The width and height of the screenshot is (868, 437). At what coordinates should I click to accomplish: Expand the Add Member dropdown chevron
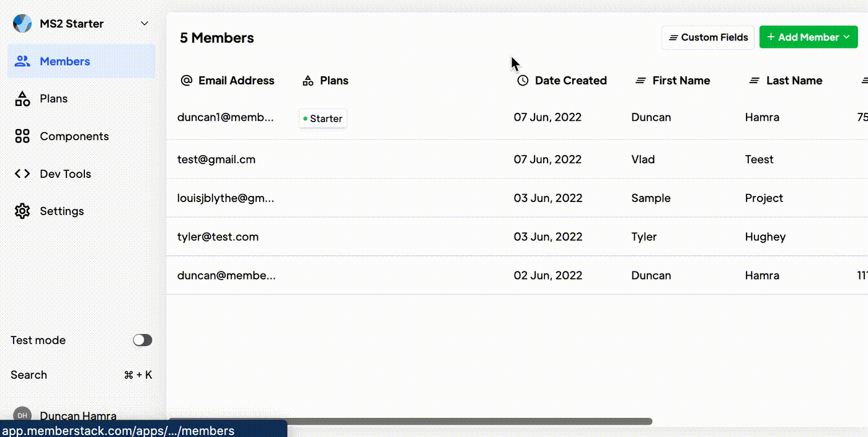(846, 37)
